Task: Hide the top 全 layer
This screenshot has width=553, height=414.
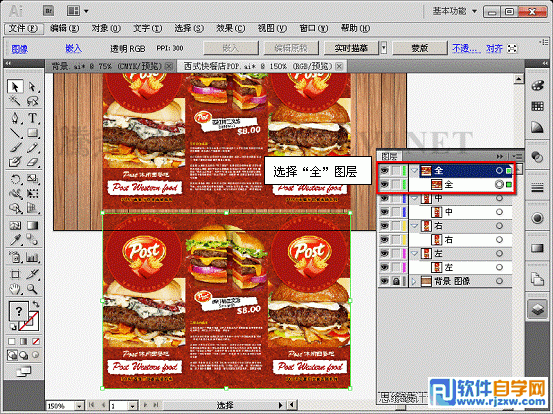Action: [384, 171]
